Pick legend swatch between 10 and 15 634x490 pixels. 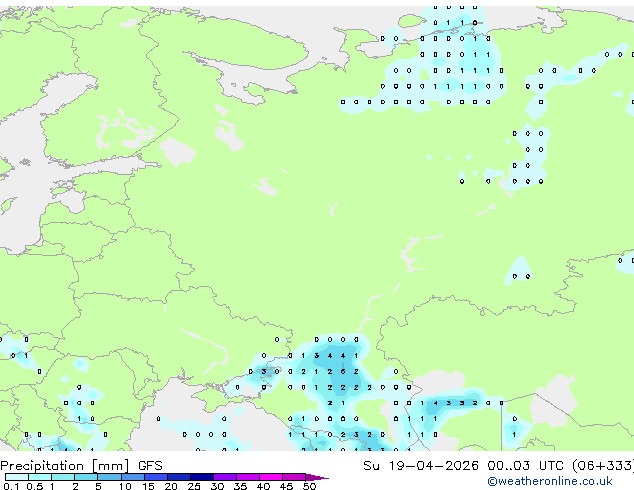[132, 477]
